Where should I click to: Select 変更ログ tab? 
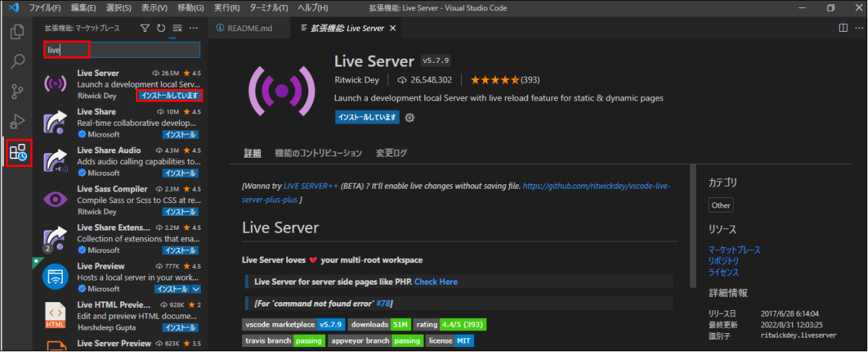pyautogui.click(x=392, y=153)
